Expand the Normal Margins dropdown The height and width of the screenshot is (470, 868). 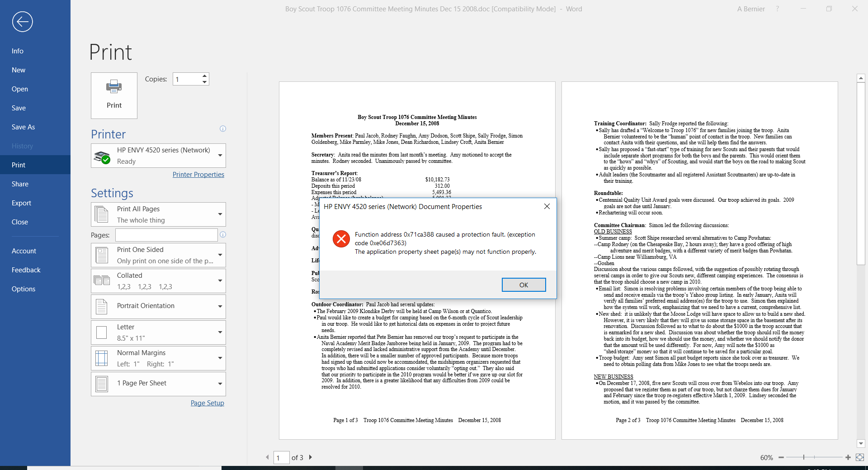tap(158, 358)
